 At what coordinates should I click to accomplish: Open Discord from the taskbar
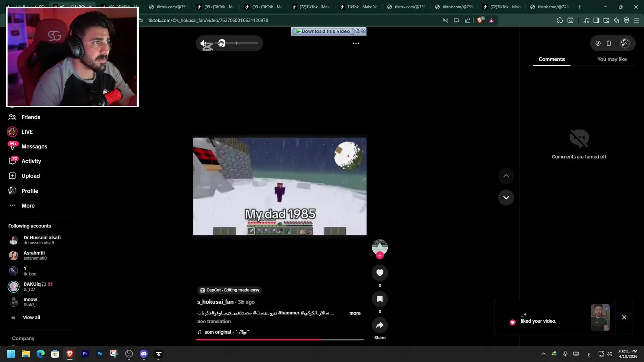tap(144, 354)
